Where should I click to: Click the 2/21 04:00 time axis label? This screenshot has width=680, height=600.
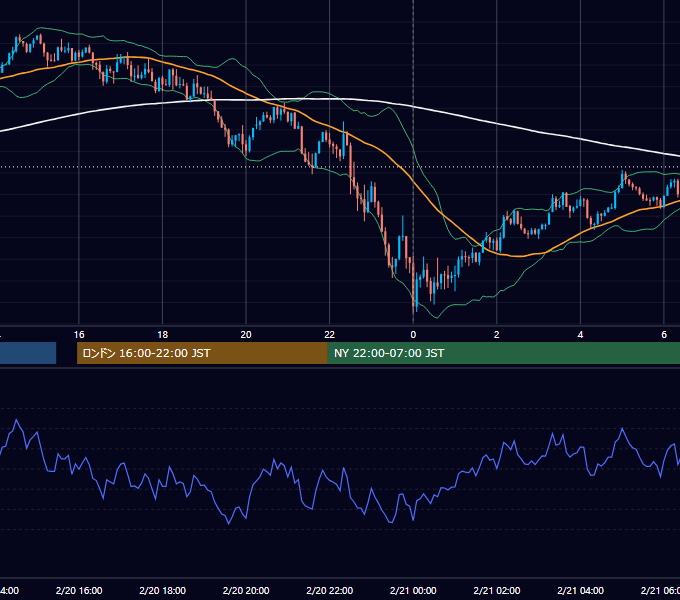(580, 590)
